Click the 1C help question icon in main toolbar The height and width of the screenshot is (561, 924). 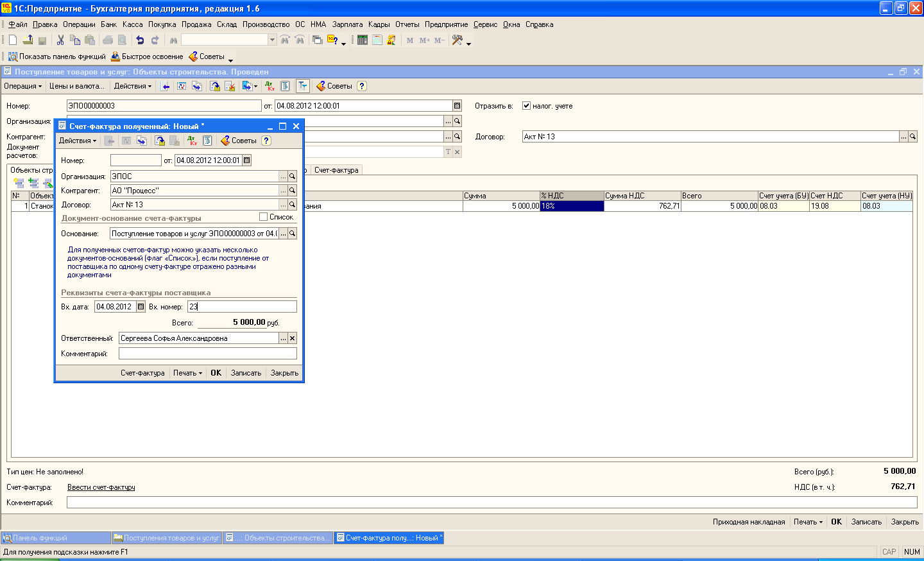coord(332,40)
